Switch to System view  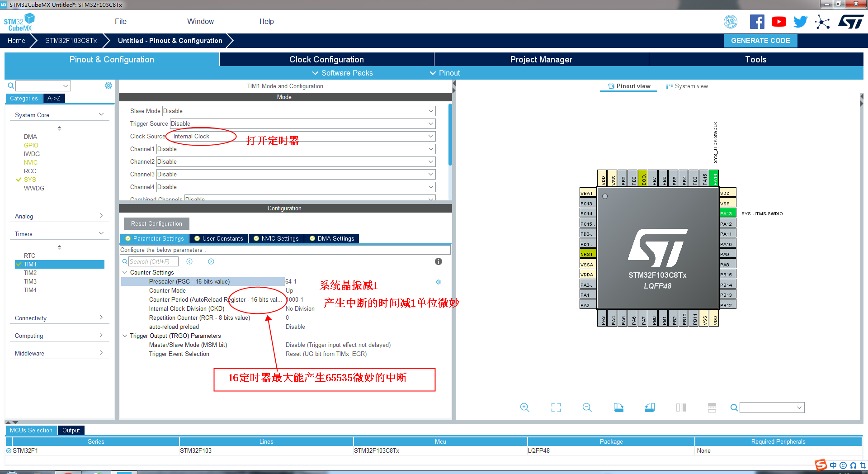coord(687,86)
